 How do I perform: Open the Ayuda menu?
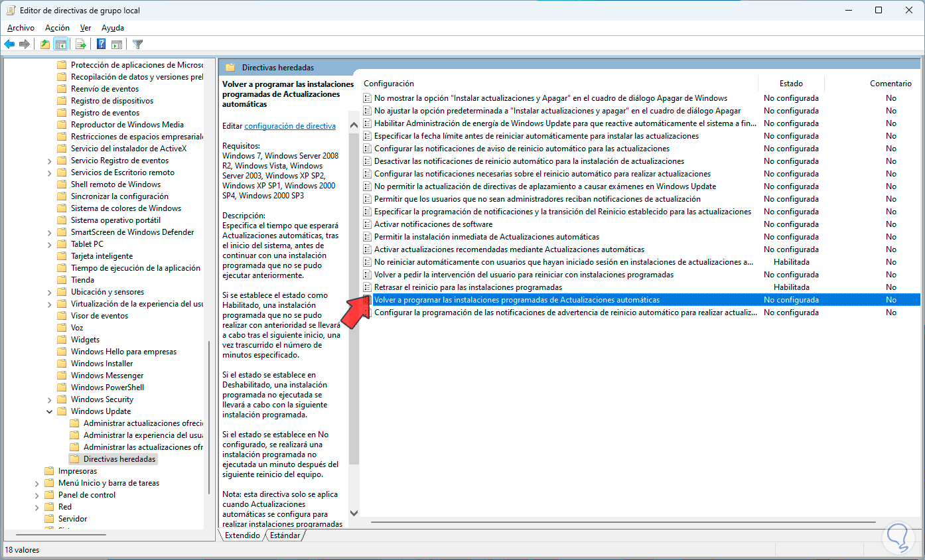coord(113,28)
